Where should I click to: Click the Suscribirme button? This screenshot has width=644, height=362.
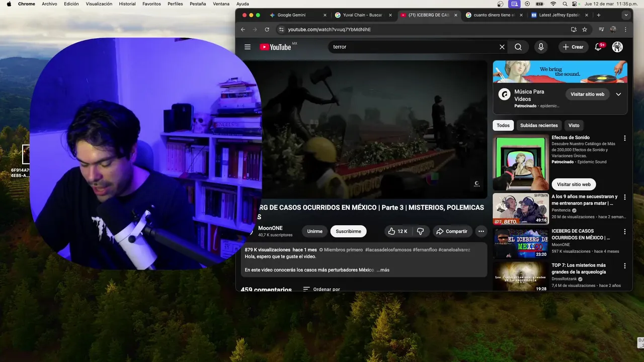tap(348, 231)
